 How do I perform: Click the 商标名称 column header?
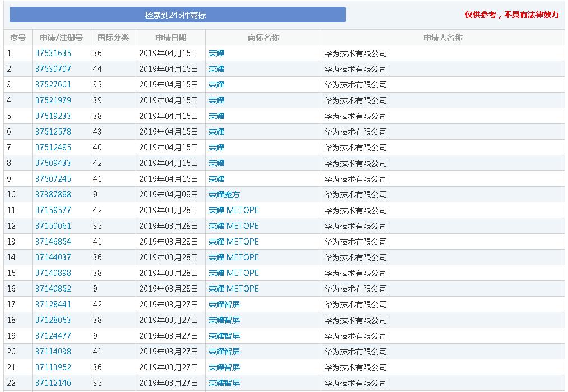click(x=263, y=38)
